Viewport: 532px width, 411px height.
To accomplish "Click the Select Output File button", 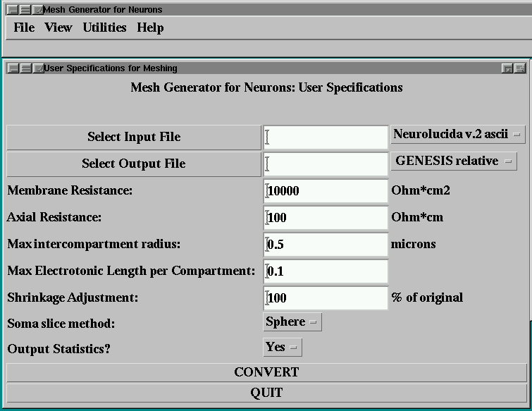I will click(x=133, y=164).
